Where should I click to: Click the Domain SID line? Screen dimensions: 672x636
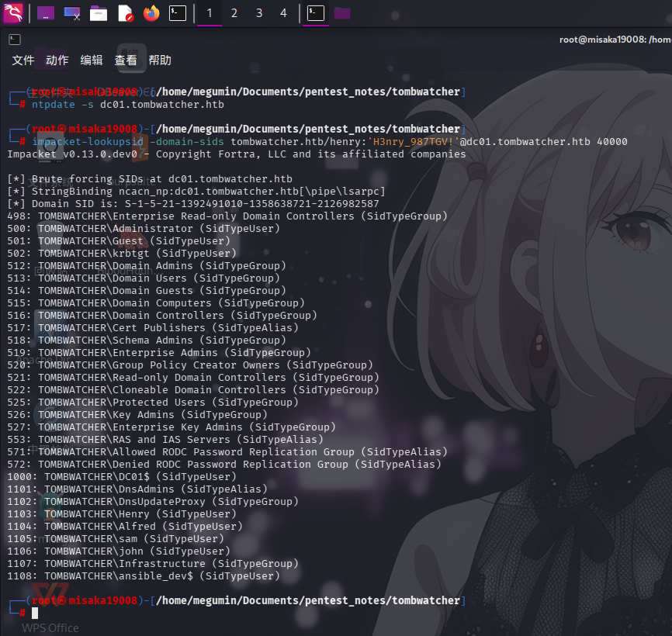pyautogui.click(x=193, y=204)
